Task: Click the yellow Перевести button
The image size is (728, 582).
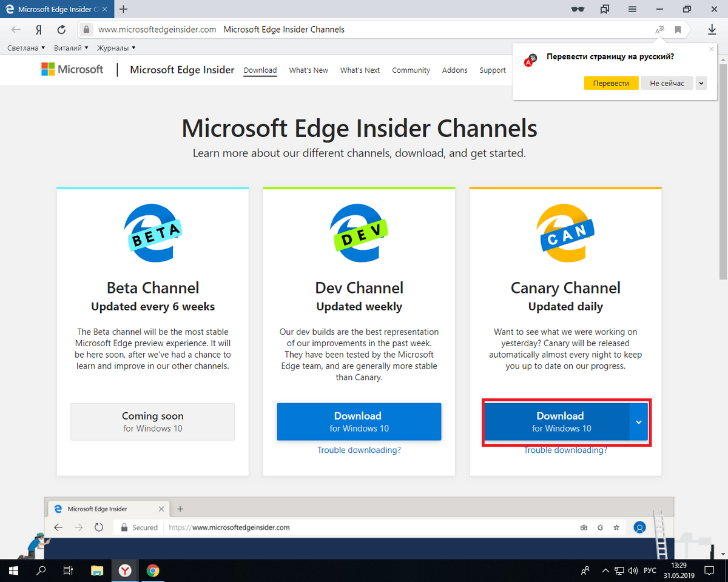Action: pos(611,83)
